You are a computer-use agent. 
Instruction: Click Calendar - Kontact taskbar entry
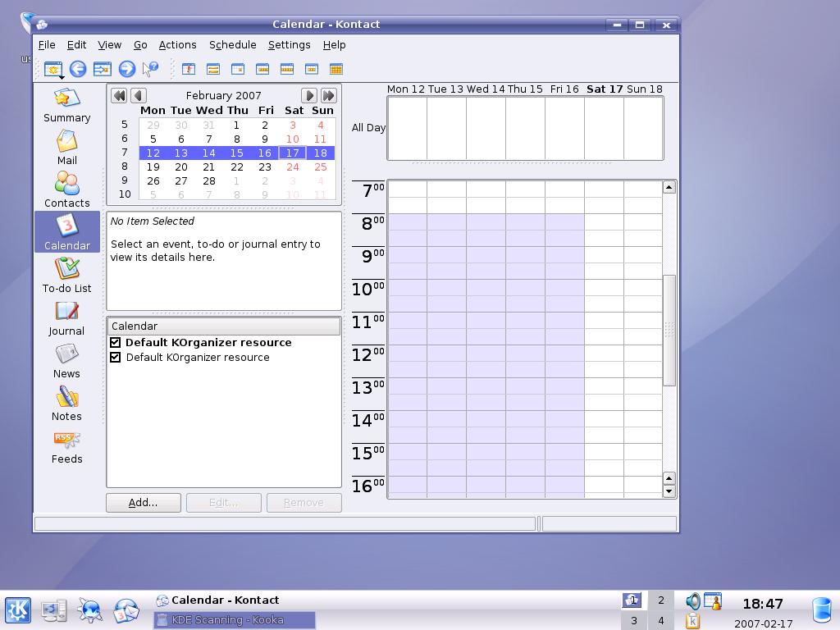tap(235, 600)
